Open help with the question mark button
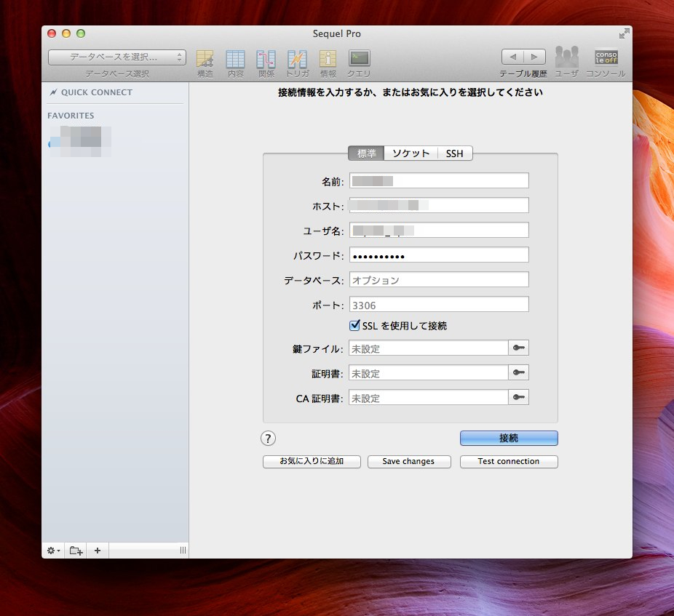The width and height of the screenshot is (674, 616). click(269, 438)
